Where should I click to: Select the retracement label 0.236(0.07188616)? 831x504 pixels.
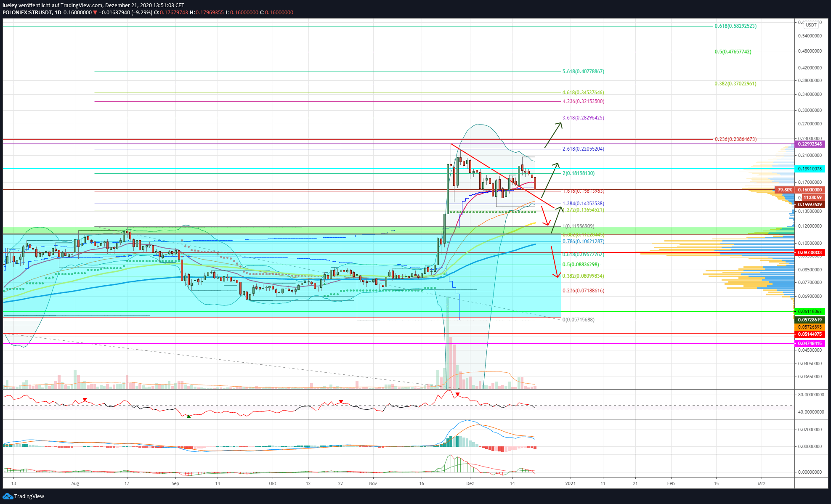583,291
